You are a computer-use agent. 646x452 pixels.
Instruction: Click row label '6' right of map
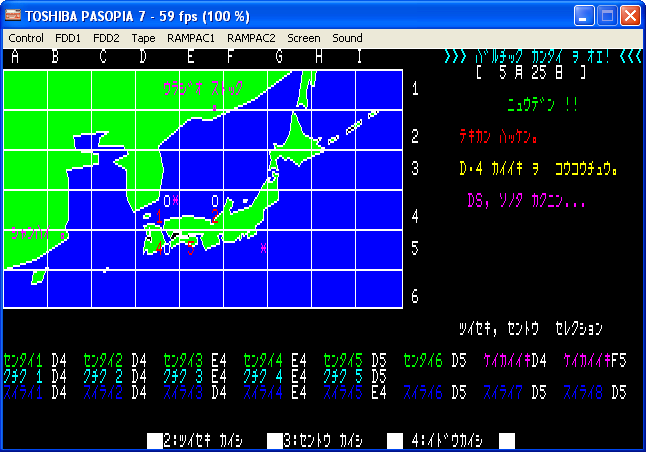(x=415, y=296)
